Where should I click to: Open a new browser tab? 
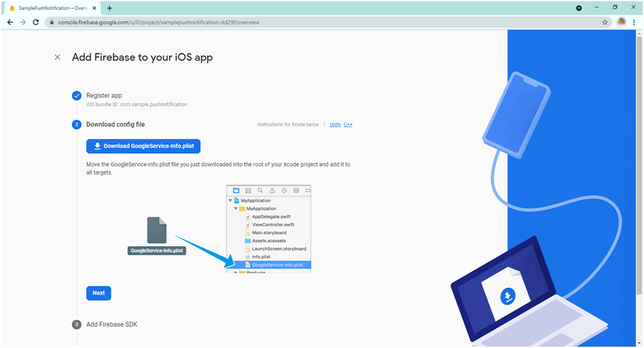[109, 8]
